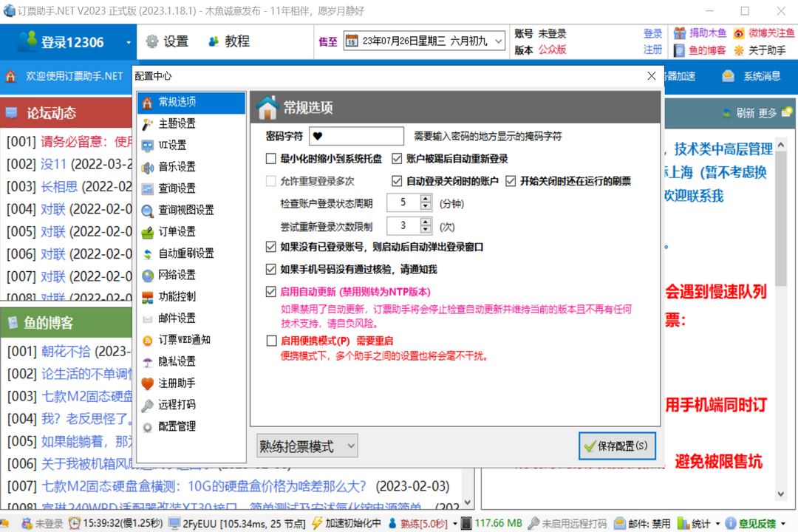Expand 统计 dropdown in status bar
This screenshot has height=532, width=798.
click(718, 523)
